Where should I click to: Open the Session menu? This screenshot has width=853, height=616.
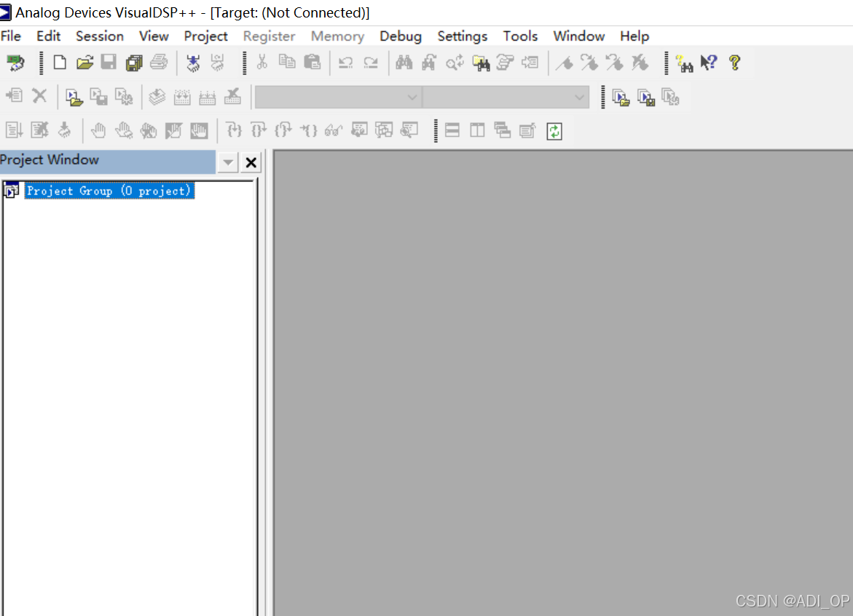pyautogui.click(x=100, y=36)
